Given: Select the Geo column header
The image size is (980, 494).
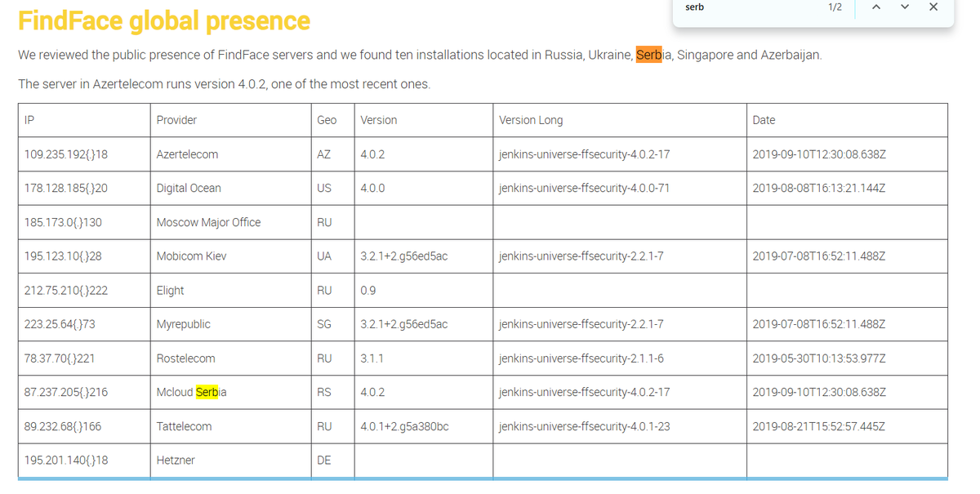Looking at the screenshot, I should coord(332,120).
